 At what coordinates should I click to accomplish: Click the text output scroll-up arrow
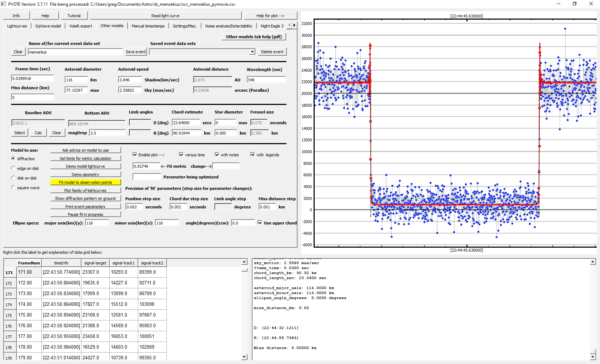(x=593, y=262)
